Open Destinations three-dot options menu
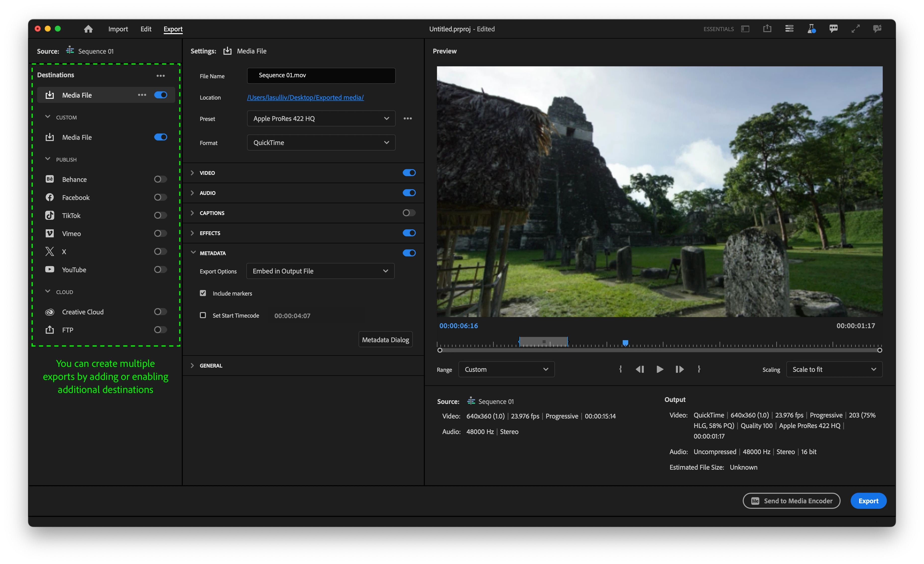Viewport: 924px width, 564px height. coord(160,75)
